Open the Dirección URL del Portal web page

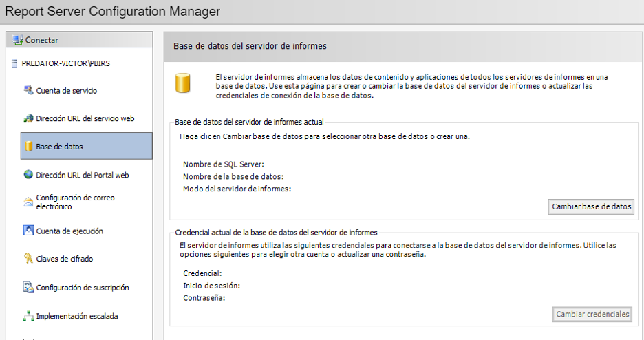(x=82, y=175)
